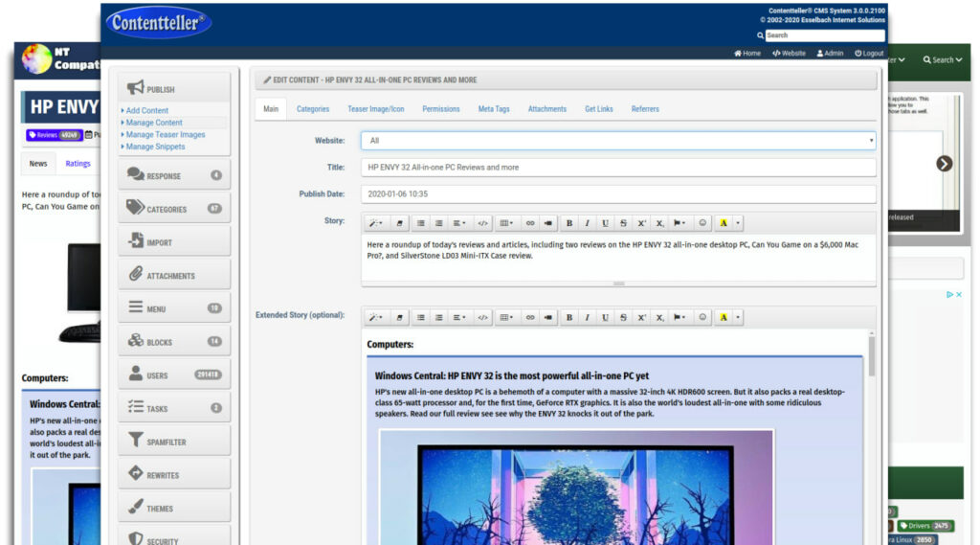Go to Home in the top navigation
Screen dimensions: 980x545
(x=747, y=54)
